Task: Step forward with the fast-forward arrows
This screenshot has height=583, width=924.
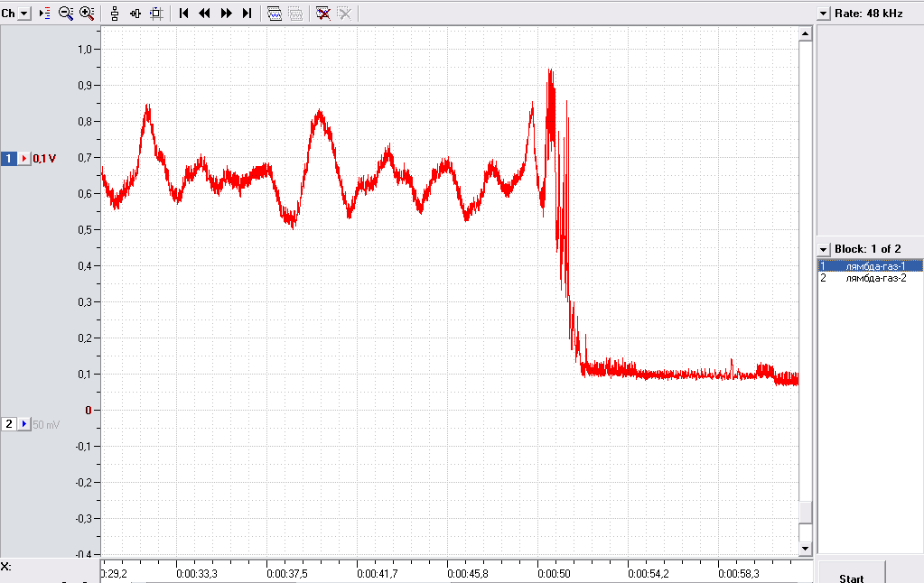Action: coord(226,13)
